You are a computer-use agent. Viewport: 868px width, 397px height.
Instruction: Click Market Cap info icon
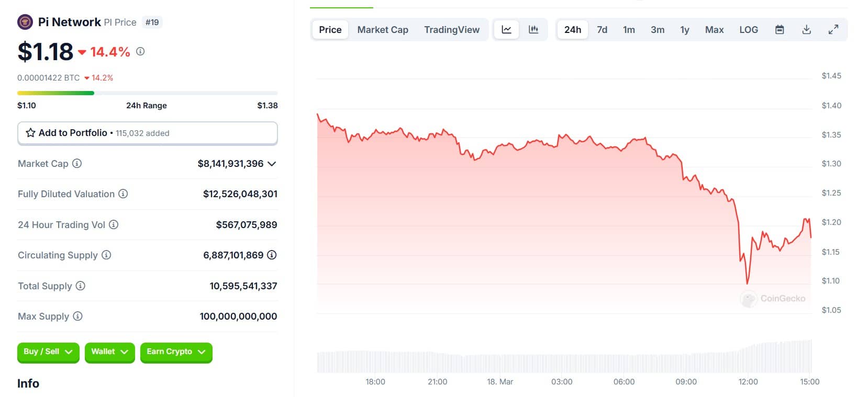point(77,164)
